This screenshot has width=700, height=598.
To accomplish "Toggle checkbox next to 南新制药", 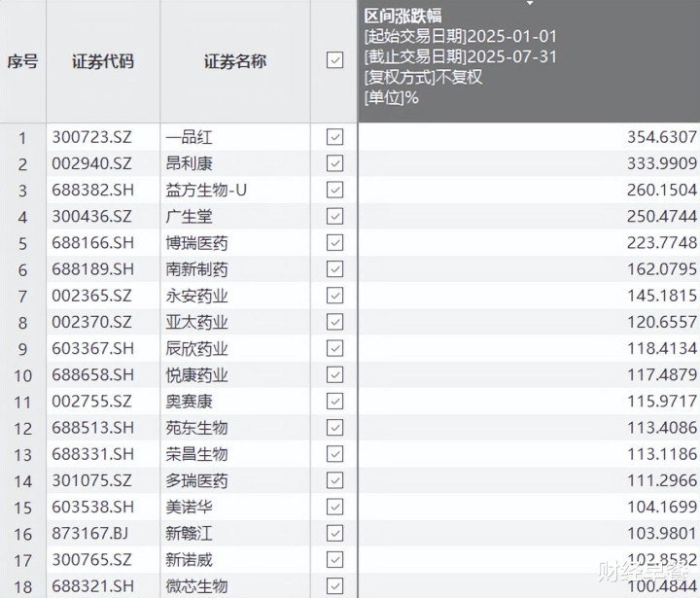I will click(x=334, y=268).
